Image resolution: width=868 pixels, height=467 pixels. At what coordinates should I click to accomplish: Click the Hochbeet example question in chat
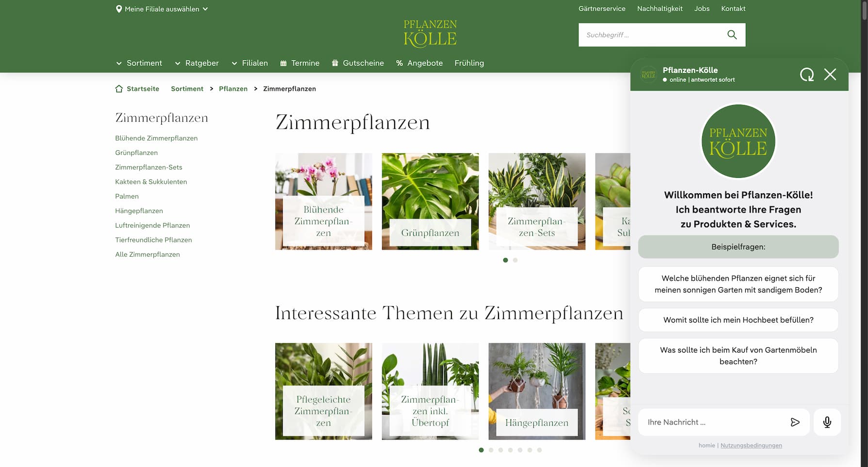(x=738, y=320)
